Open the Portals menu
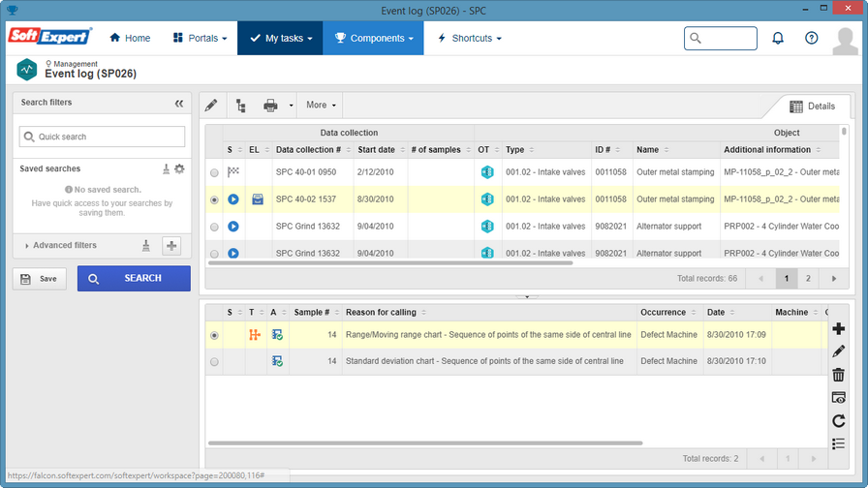The image size is (868, 488). 200,38
